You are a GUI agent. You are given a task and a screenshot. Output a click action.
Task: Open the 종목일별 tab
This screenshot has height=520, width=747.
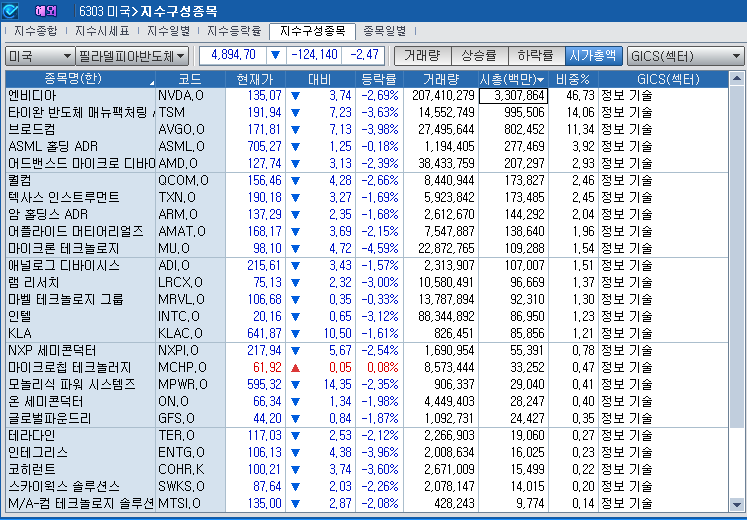(x=384, y=31)
